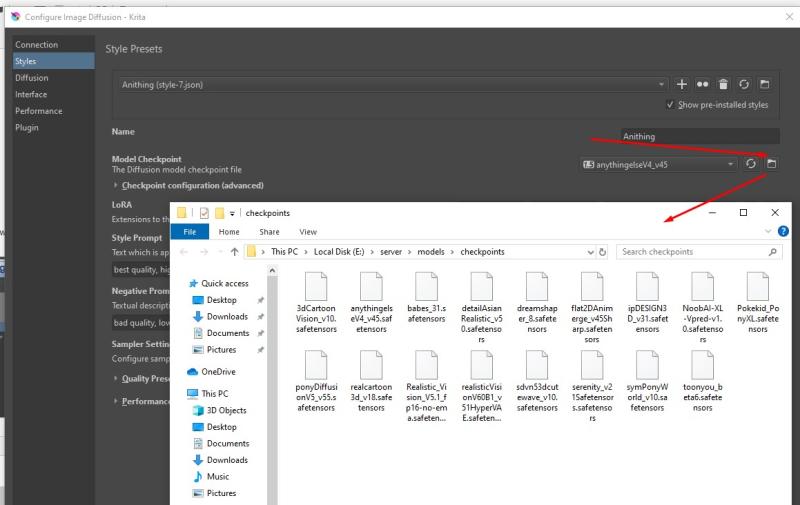
Task: Open Connection settings page
Action: (x=54, y=44)
